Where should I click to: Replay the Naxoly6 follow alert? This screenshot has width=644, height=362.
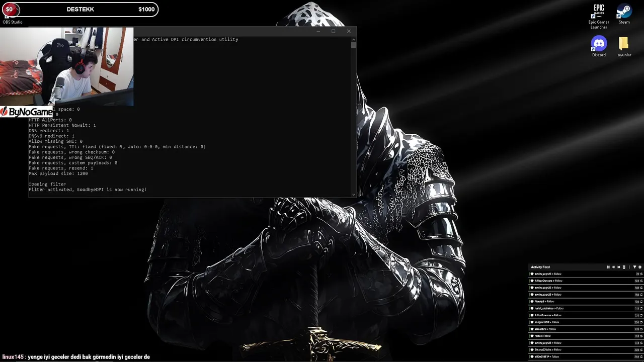[641, 302]
